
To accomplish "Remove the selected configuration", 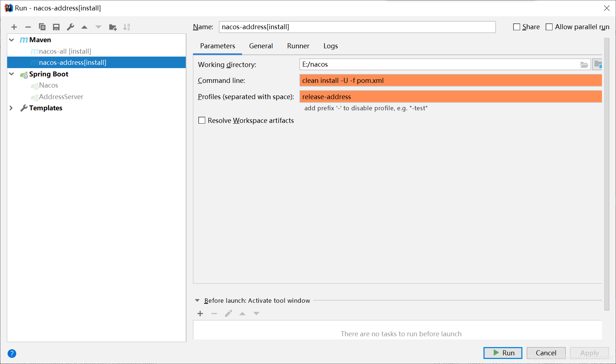I will 28,27.
